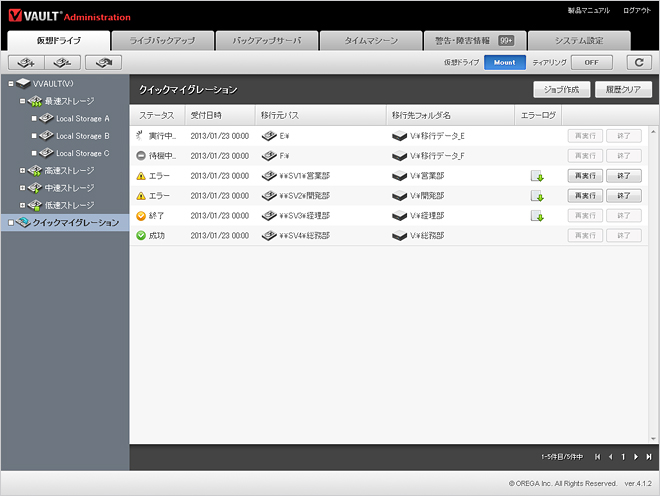Click the green success check icon
Screen dimensions: 660x496
click(141, 235)
